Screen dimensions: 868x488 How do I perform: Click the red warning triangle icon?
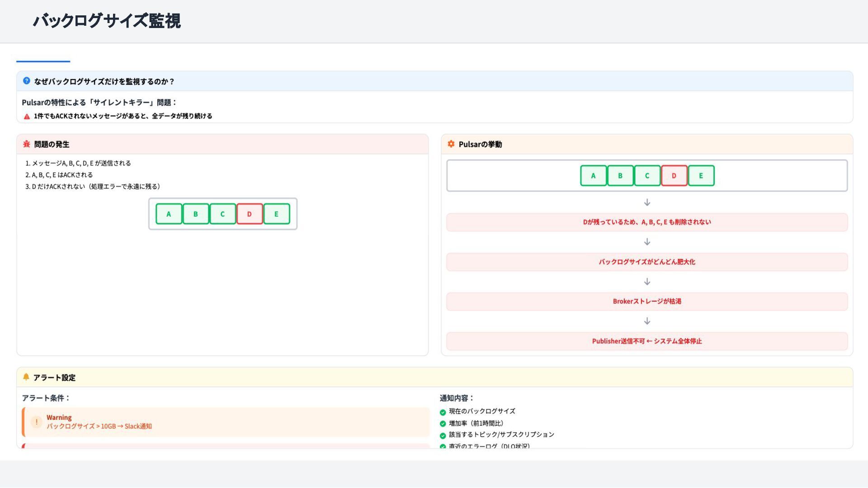tap(27, 117)
